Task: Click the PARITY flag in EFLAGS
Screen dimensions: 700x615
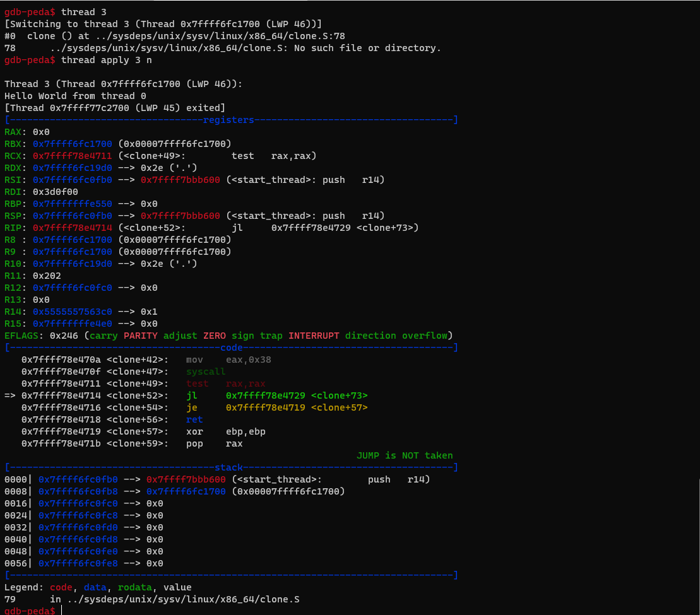Action: (141, 336)
